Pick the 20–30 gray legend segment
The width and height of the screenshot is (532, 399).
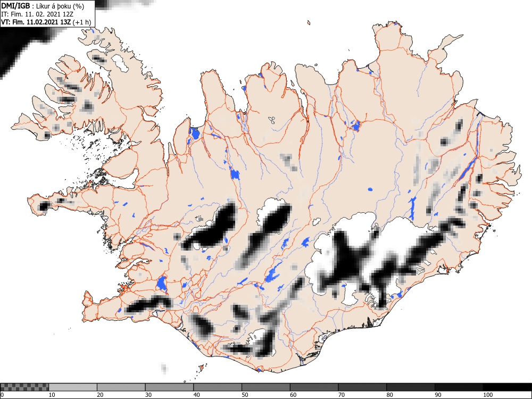pyautogui.click(x=121, y=387)
